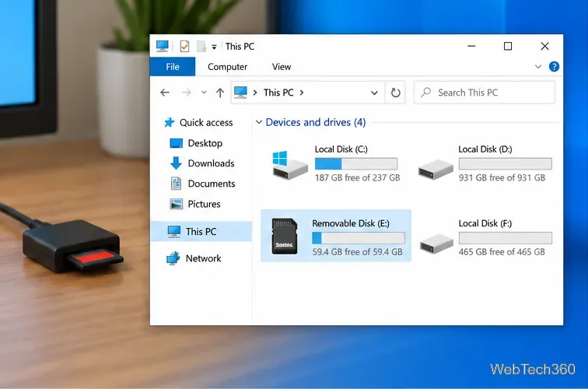This screenshot has width=588, height=389.
Task: Open the File tab
Action: point(173,67)
